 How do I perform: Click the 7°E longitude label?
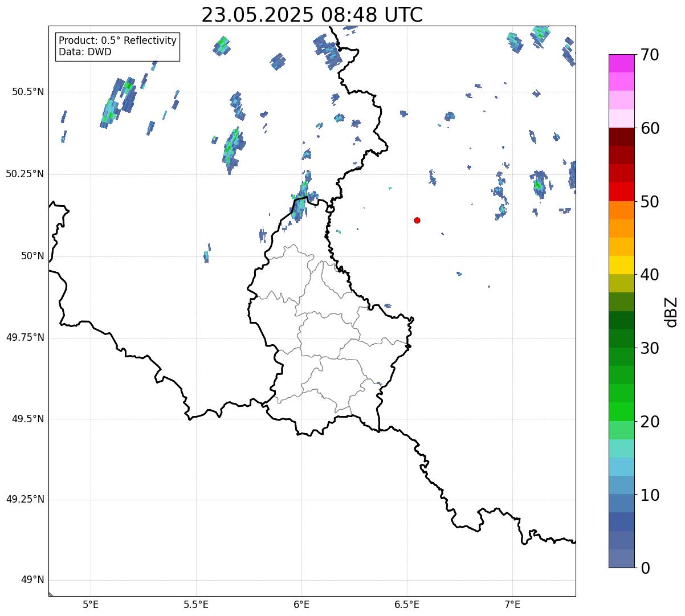(512, 605)
